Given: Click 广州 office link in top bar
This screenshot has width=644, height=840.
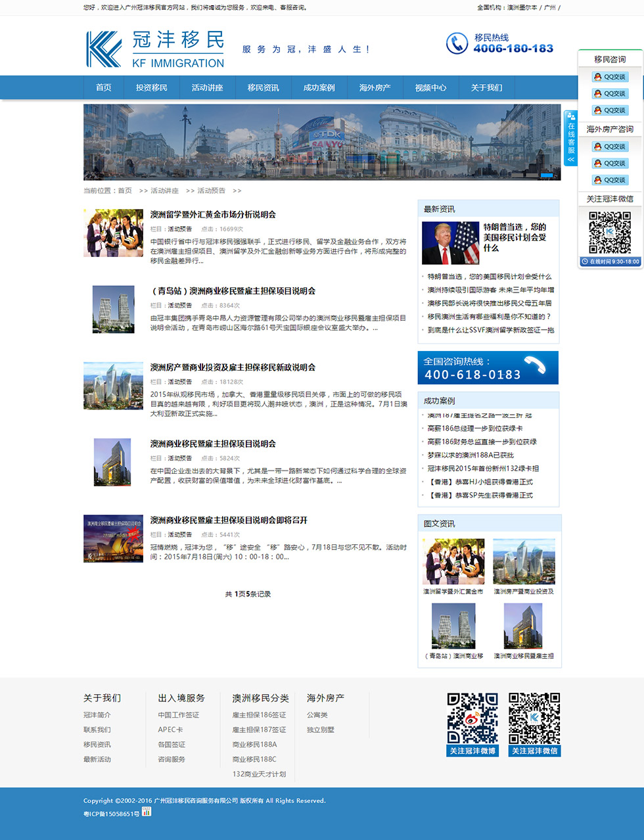Looking at the screenshot, I should [x=549, y=8].
